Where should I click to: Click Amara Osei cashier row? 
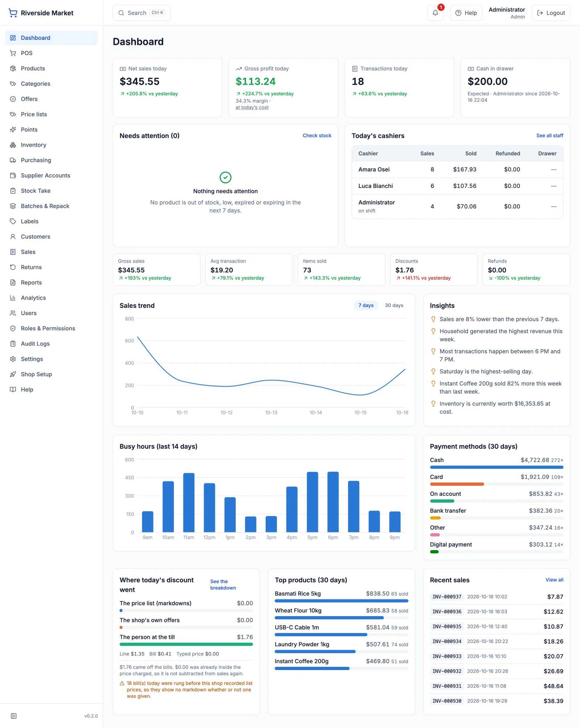point(457,170)
